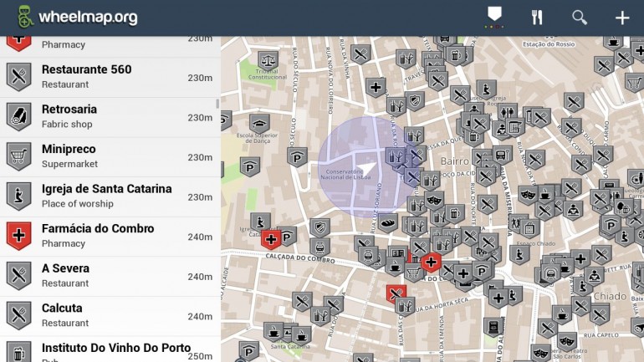Click the Retrosaria fabric shop icon
Screen dimensions: 644x362
point(19,116)
